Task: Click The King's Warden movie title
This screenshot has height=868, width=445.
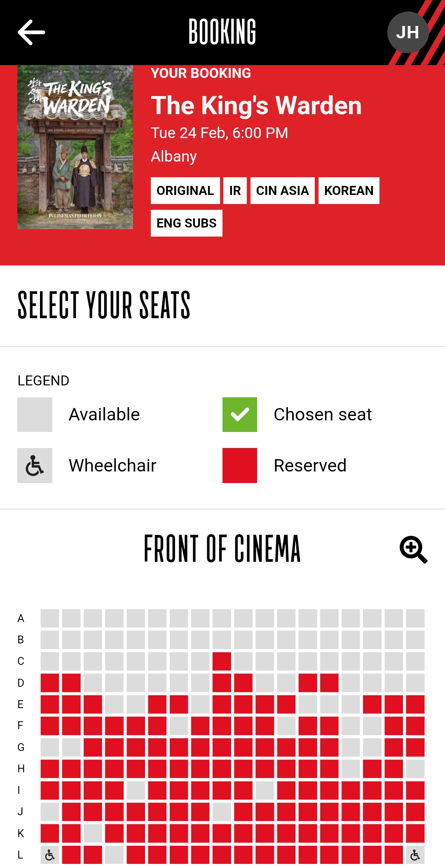Action: pos(256,106)
